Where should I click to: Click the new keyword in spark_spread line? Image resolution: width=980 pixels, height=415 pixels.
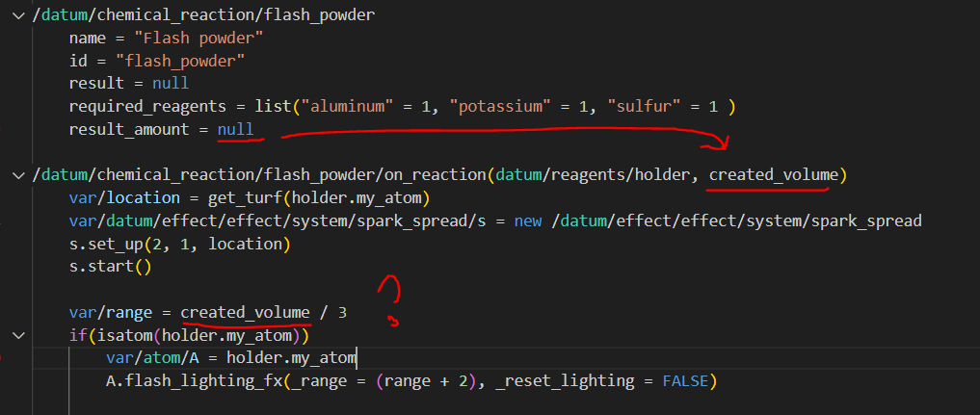528,220
